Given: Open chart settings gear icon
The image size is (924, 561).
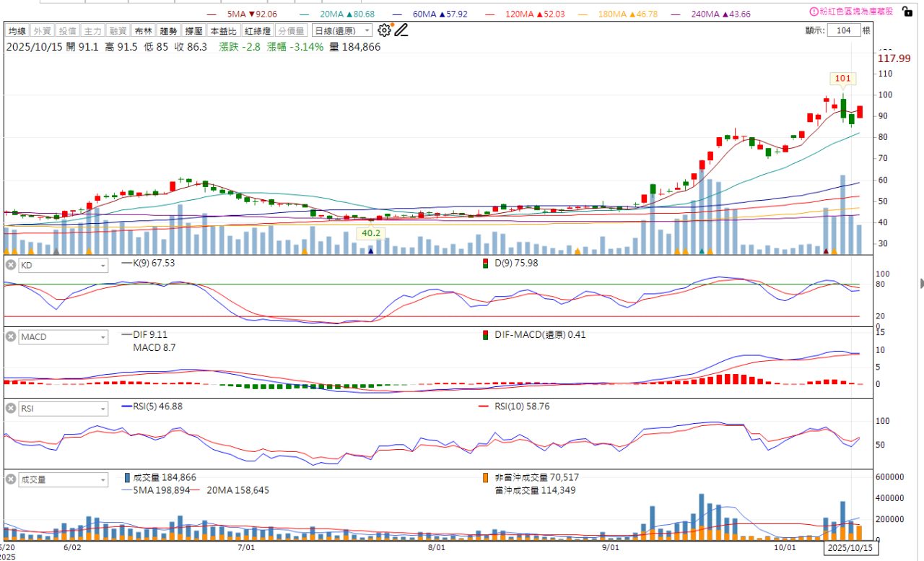Looking at the screenshot, I should (x=384, y=30).
